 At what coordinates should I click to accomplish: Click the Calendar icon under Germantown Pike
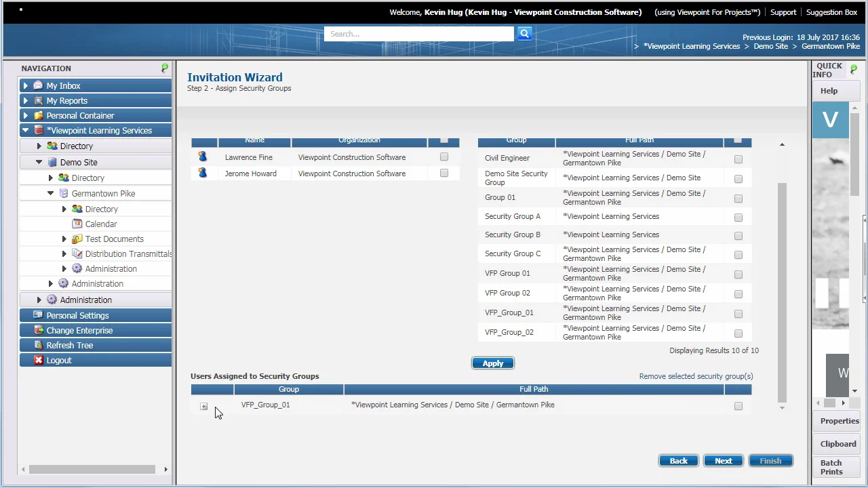click(77, 224)
